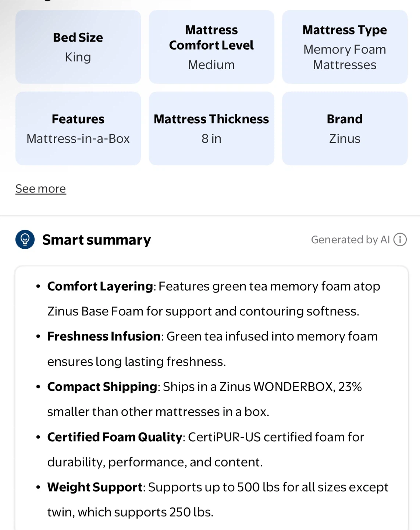
Task: Open the Mattress Type Memory Foam card
Action: [x=345, y=47]
